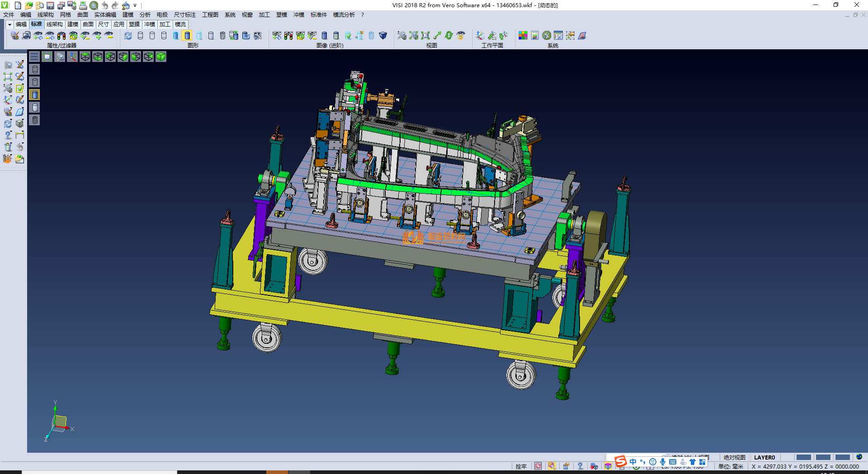This screenshot has height=474, width=868.
Task: Open the 分析 menu
Action: (x=145, y=15)
